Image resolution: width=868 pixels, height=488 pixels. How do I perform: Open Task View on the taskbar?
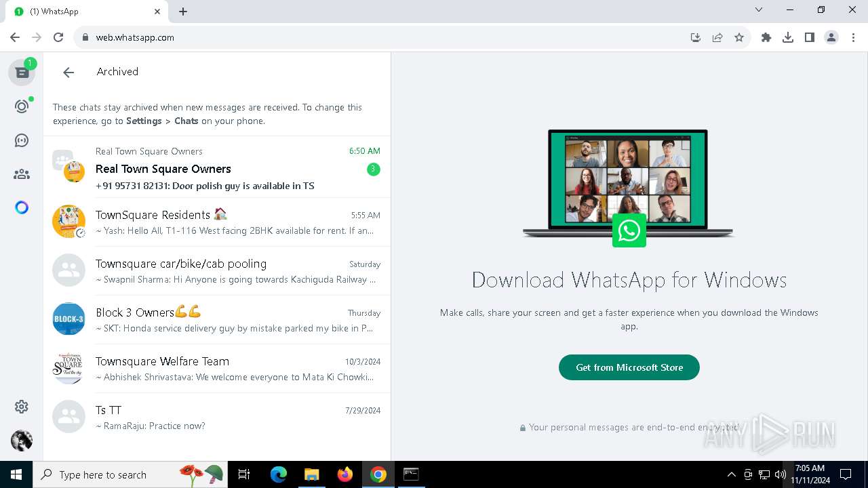coord(244,474)
